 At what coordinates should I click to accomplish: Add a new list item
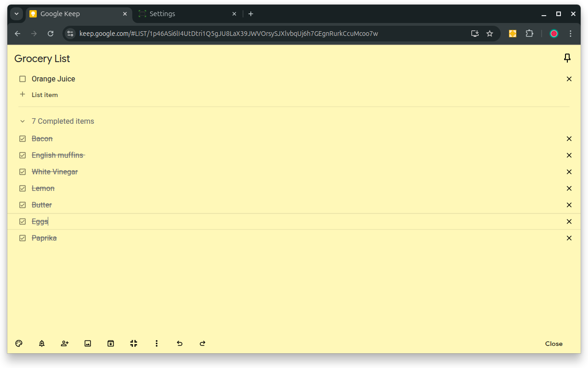tap(45, 95)
